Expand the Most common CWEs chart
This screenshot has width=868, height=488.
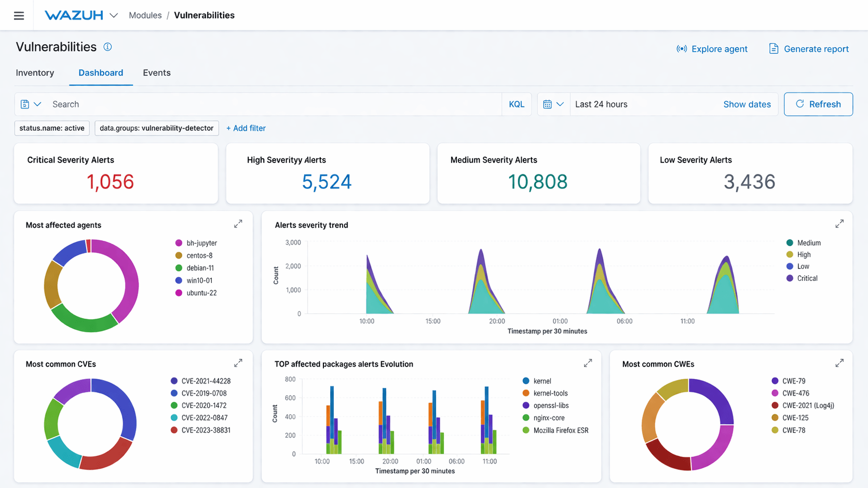pyautogui.click(x=839, y=363)
